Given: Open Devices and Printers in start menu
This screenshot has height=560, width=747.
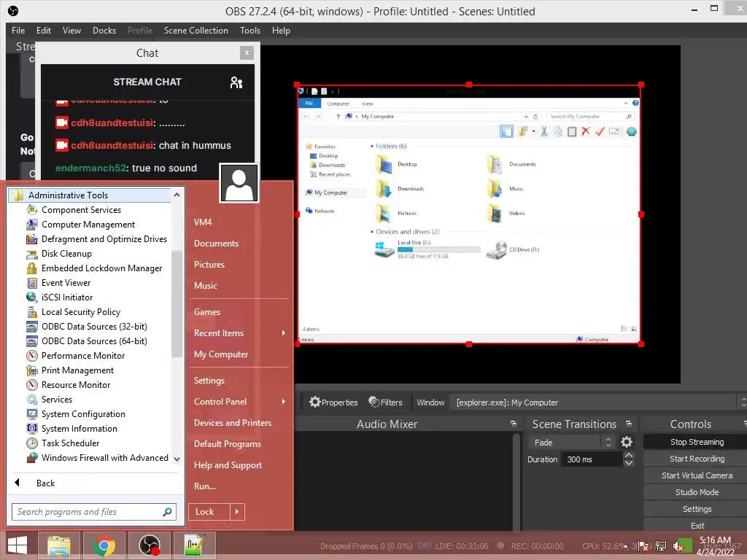Looking at the screenshot, I should tap(233, 423).
